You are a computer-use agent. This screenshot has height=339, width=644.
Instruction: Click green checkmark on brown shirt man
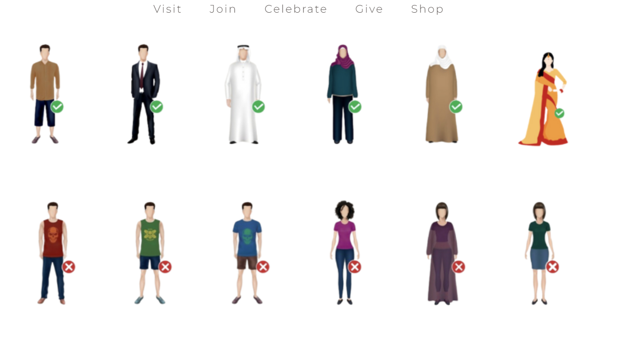(x=57, y=107)
